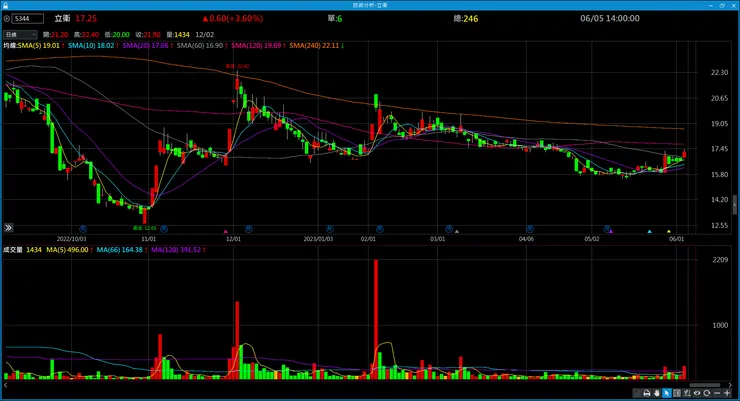740x401 pixels.
Task: Expand the double-chevron panel button
Action: click(x=8, y=228)
